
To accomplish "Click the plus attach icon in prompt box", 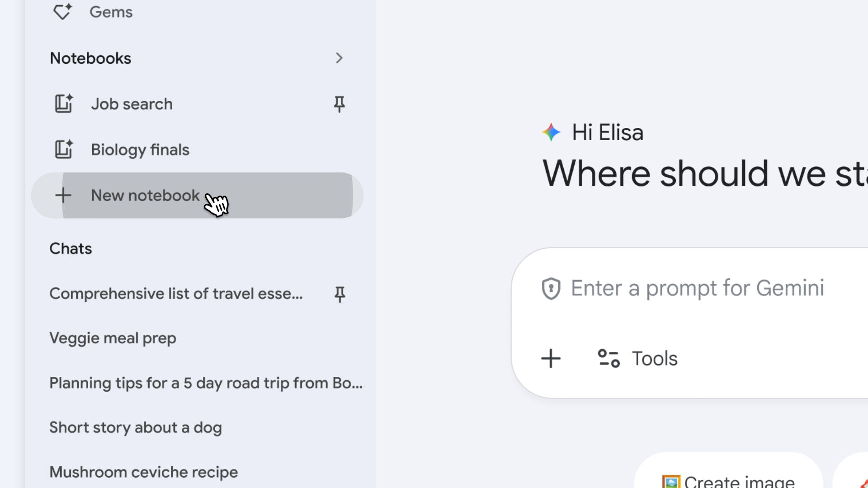I will pos(551,359).
